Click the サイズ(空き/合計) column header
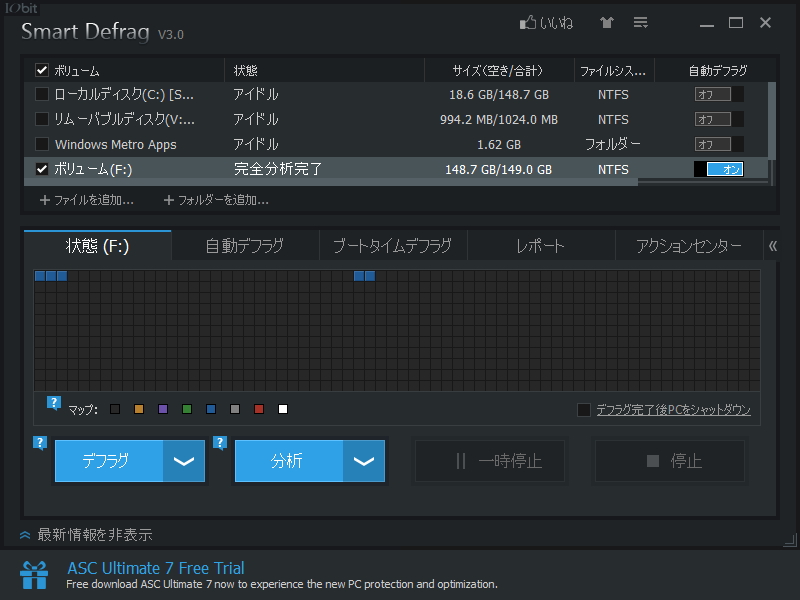Viewport: 800px width, 600px height. tap(499, 70)
